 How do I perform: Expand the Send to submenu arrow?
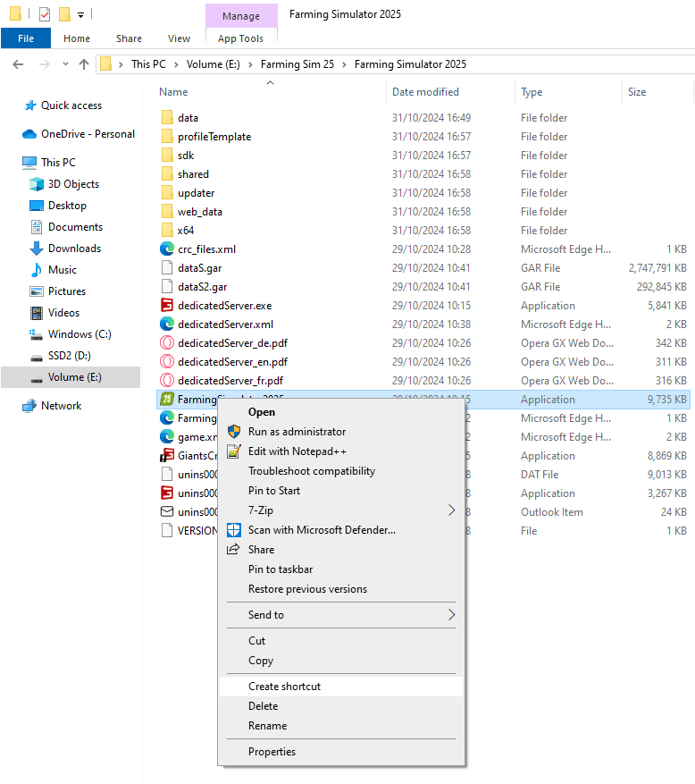pos(452,614)
